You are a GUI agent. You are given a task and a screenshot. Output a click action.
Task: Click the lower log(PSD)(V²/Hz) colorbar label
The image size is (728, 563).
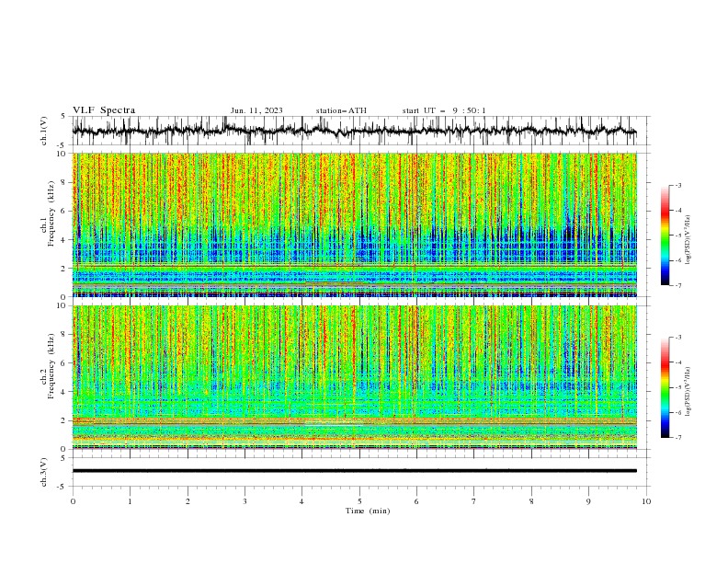(x=688, y=391)
